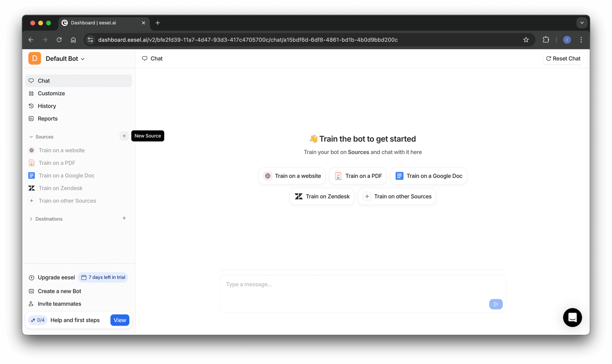Click the orange Default Bot avatar icon
This screenshot has width=612, height=364.
(x=35, y=58)
